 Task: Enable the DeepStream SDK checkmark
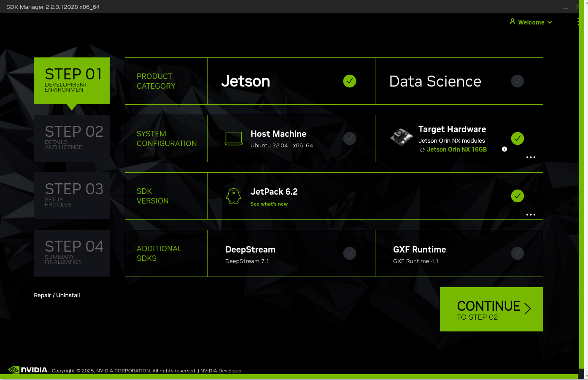(x=349, y=253)
